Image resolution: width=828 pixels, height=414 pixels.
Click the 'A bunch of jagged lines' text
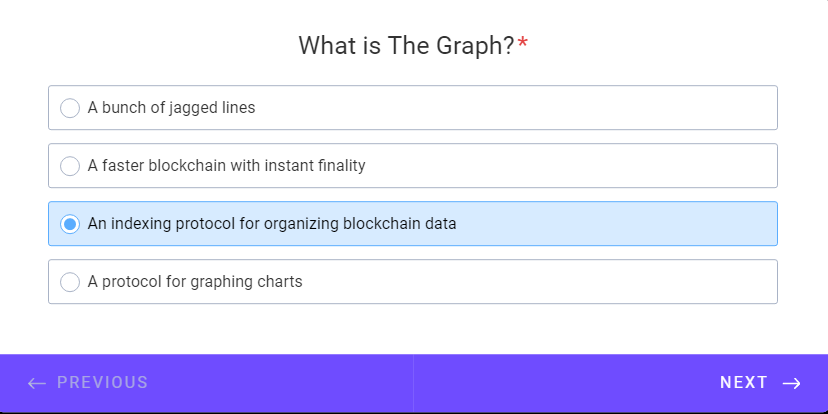[171, 108]
